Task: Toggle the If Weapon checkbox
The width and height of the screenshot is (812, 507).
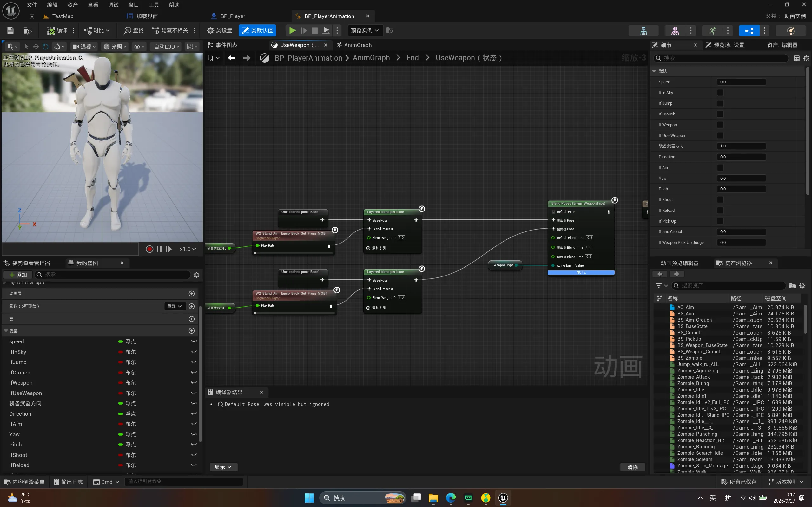Action: point(720,125)
